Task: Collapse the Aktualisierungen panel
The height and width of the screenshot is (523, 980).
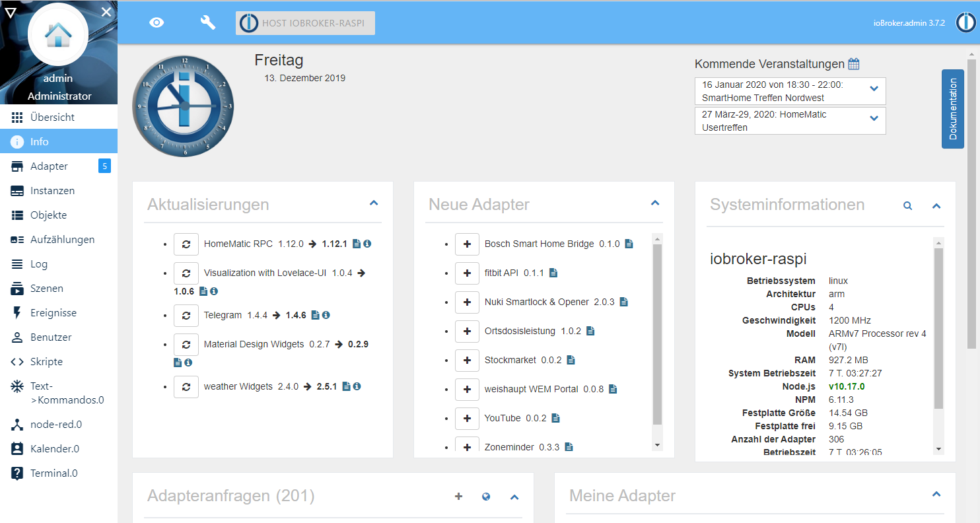Action: coord(374,203)
